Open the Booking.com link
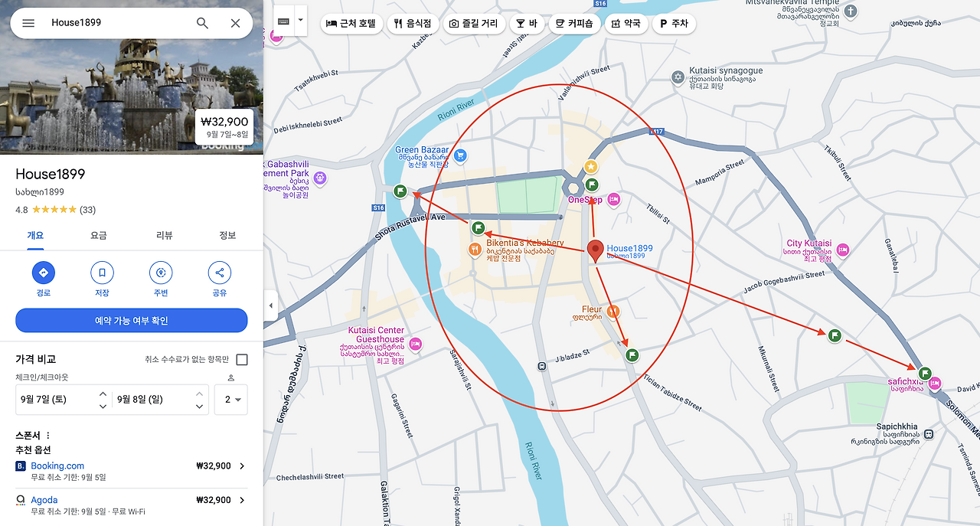This screenshot has height=526, width=980. (x=57, y=466)
